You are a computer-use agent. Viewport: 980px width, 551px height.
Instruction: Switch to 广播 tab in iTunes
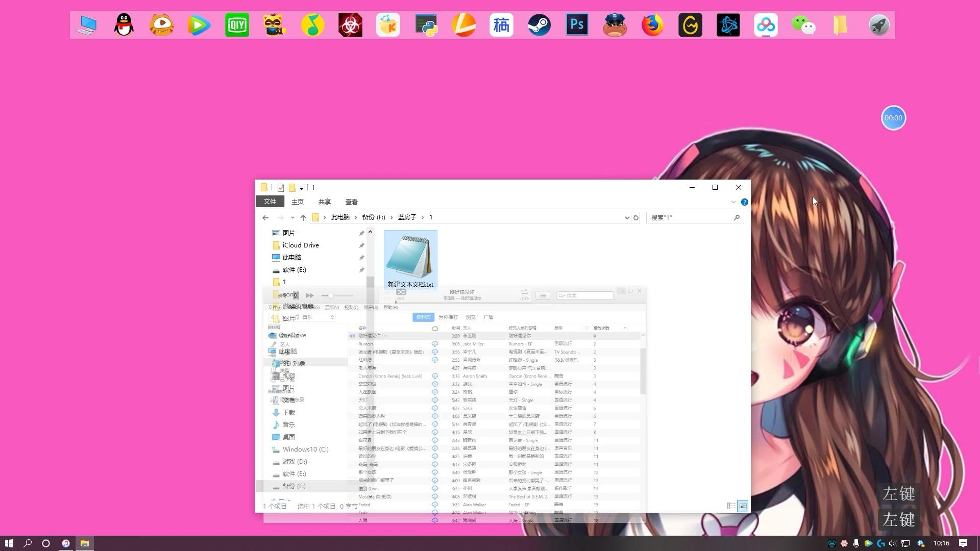[488, 317]
